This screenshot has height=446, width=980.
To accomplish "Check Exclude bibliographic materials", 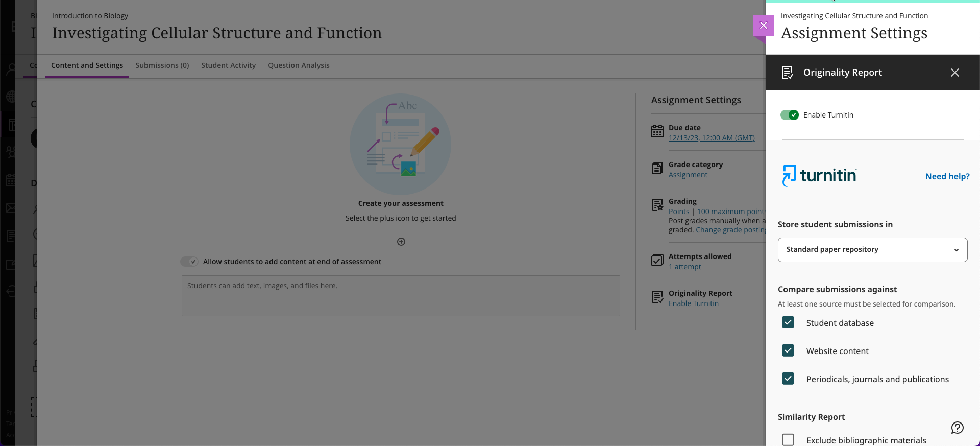I will (788, 440).
